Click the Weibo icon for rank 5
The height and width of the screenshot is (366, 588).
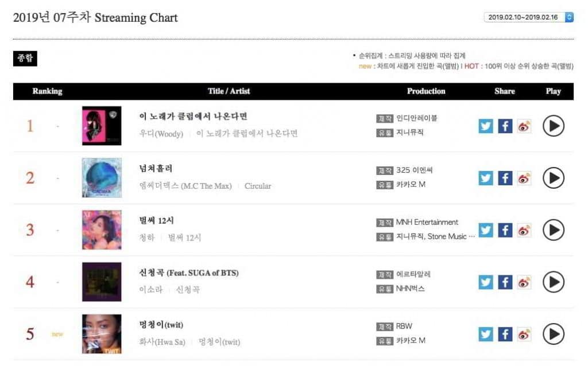pyautogui.click(x=524, y=334)
